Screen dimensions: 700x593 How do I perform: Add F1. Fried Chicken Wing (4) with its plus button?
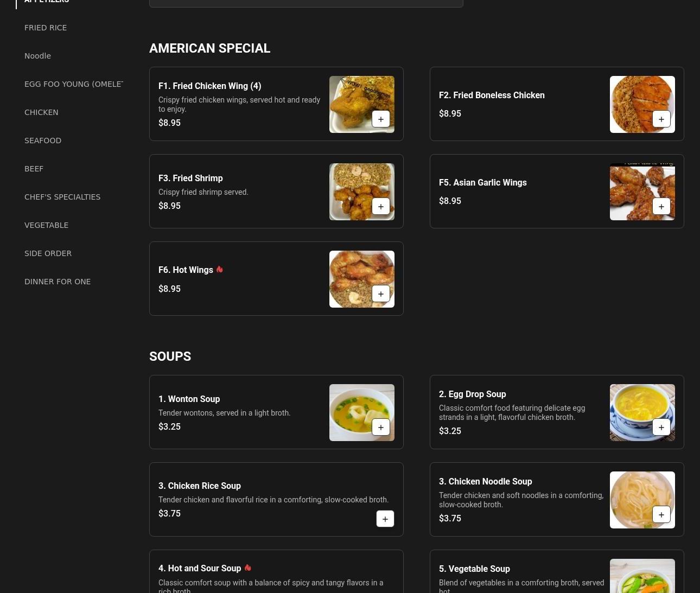381,119
